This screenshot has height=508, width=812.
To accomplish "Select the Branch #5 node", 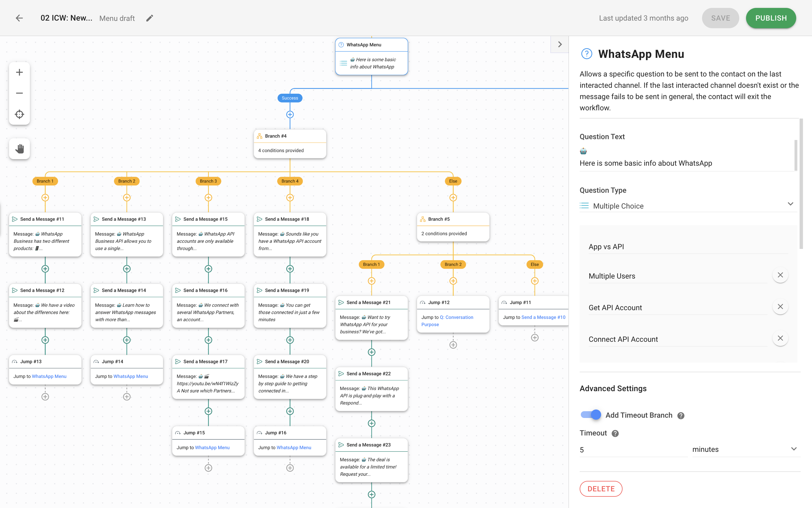I will [x=453, y=227].
